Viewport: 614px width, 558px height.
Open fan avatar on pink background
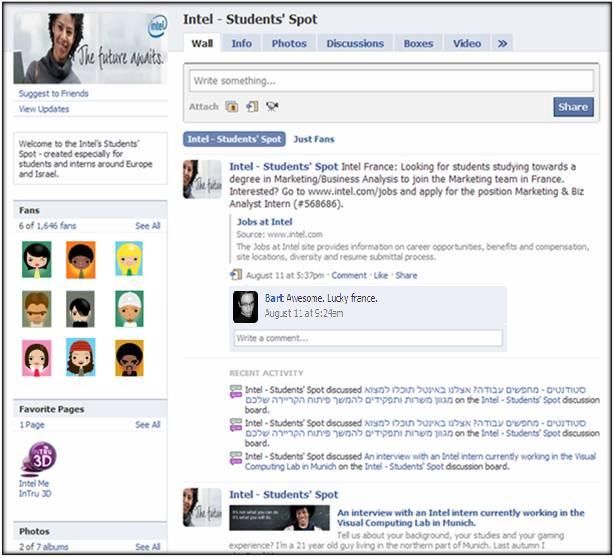click(x=36, y=358)
